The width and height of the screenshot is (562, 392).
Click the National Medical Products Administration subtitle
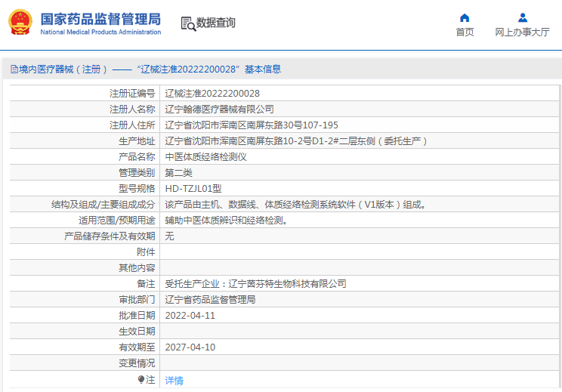[100, 32]
